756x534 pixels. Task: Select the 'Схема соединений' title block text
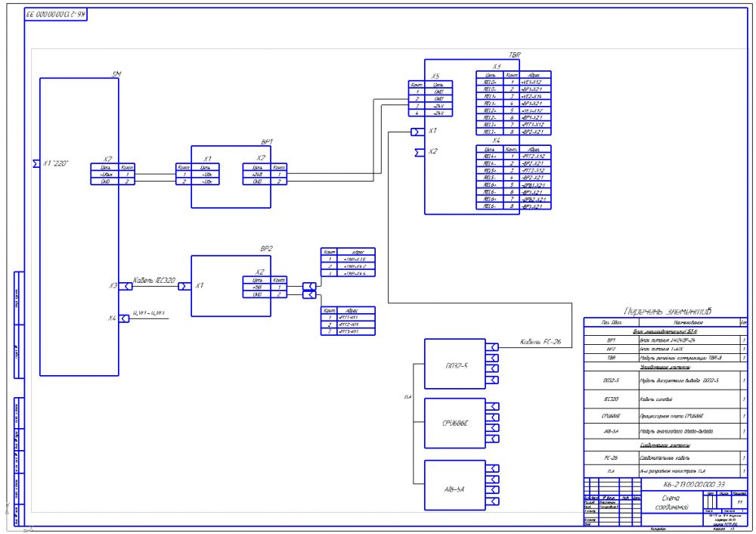click(671, 503)
